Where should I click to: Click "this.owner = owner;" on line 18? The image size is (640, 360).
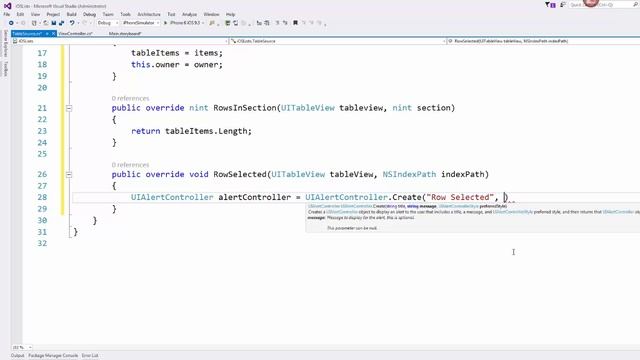point(177,64)
